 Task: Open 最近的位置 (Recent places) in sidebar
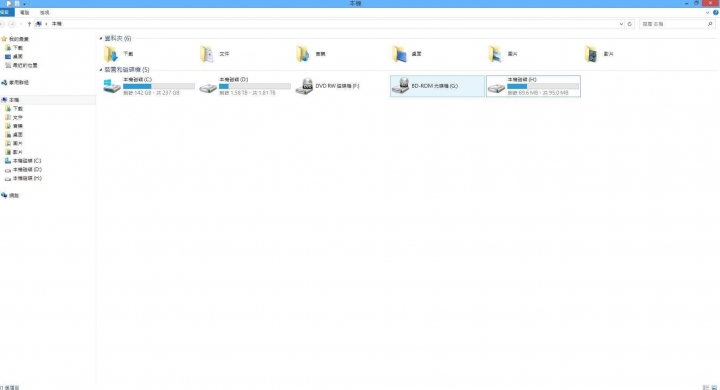21,65
